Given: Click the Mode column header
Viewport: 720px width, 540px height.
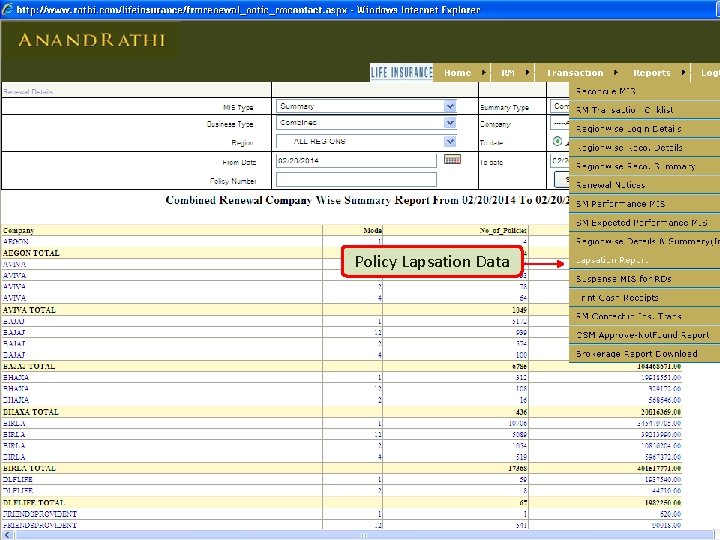Looking at the screenshot, I should click(x=372, y=231).
